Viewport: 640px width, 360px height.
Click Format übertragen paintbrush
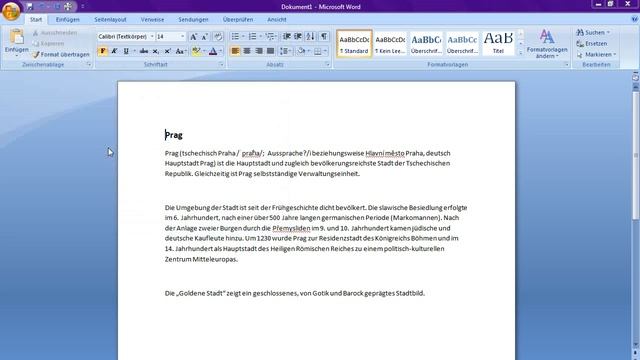[x=61, y=54]
